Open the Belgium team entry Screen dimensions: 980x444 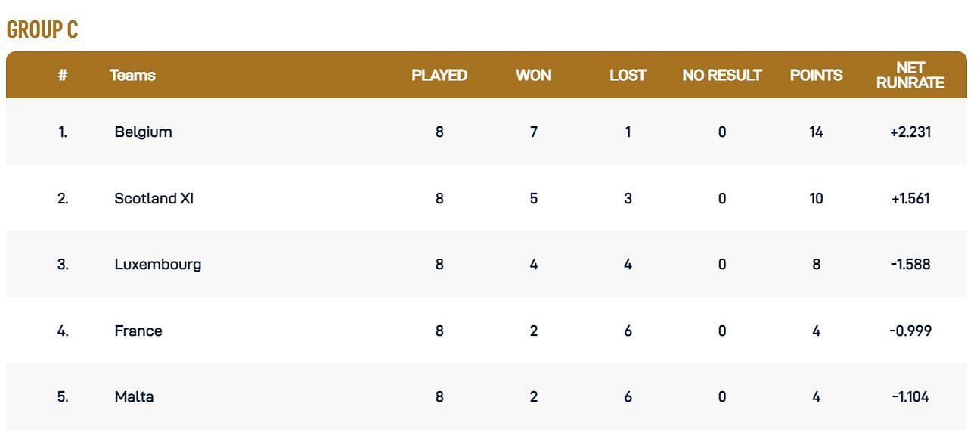click(x=144, y=132)
